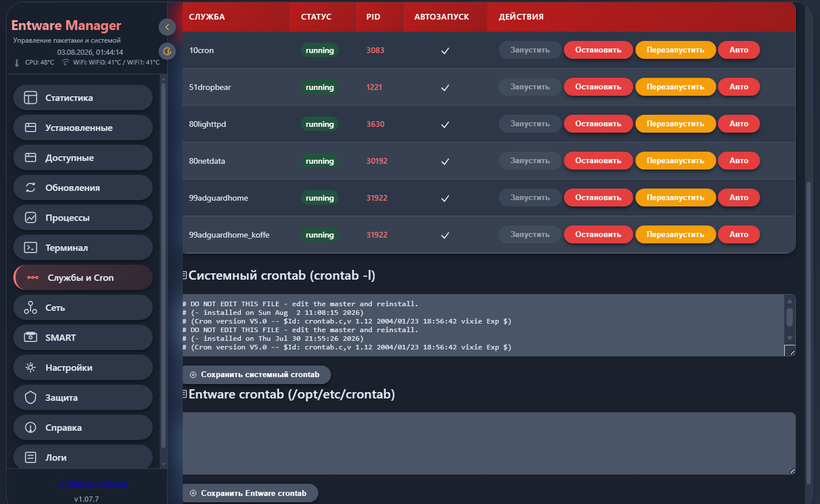The image size is (820, 504).
Task: Click the autostart checkmark for 10cron
Action: pos(445,51)
